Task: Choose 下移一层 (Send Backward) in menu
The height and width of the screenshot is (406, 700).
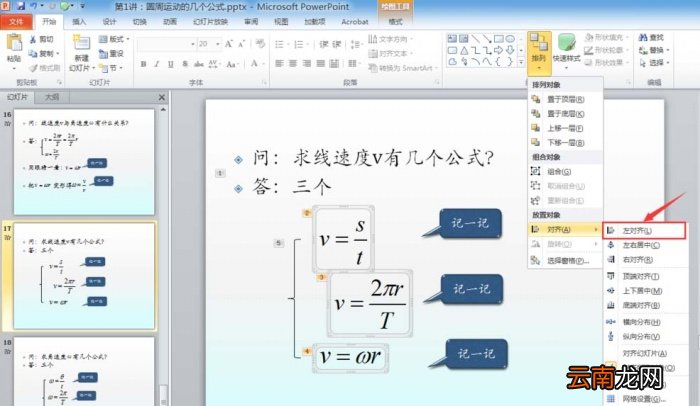Action: coord(565,143)
